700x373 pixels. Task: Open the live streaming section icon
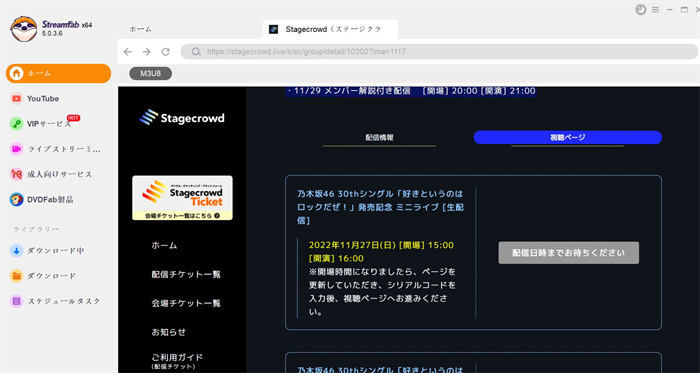17,149
